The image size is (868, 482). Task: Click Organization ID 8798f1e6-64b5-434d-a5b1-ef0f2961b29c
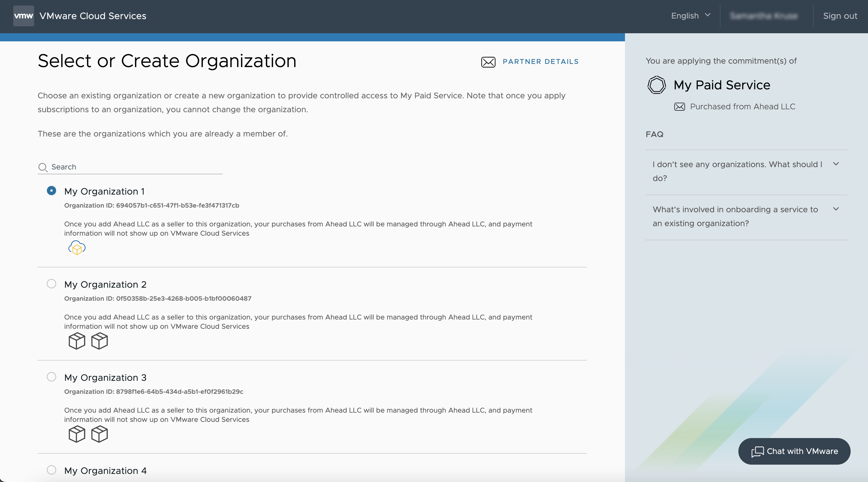(154, 392)
